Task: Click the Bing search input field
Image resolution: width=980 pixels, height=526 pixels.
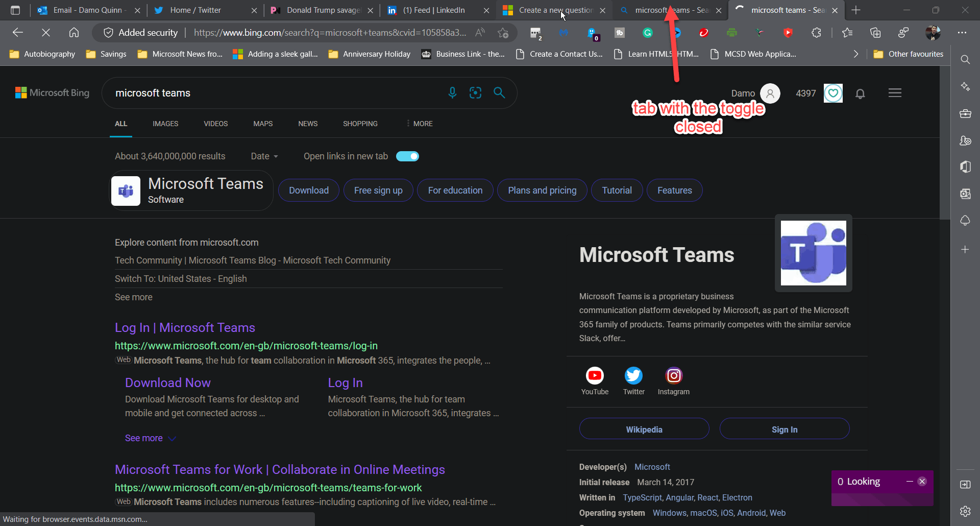Action: pos(276,93)
